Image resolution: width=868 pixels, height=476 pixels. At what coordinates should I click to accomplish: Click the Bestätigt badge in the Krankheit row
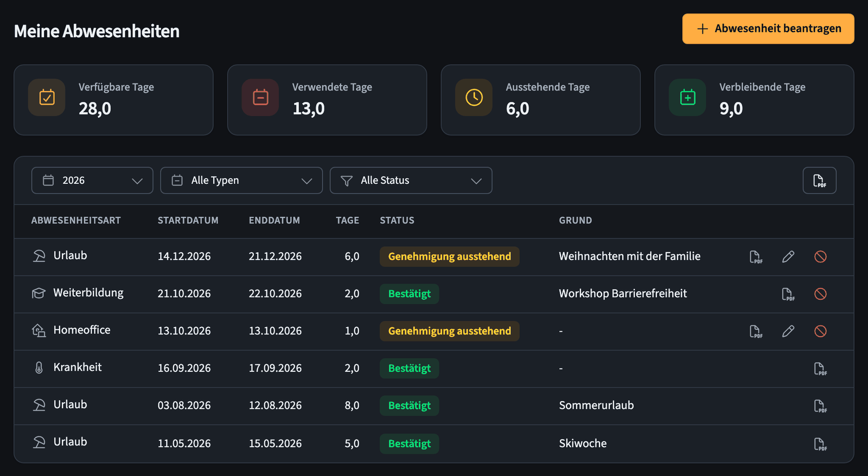(x=410, y=369)
